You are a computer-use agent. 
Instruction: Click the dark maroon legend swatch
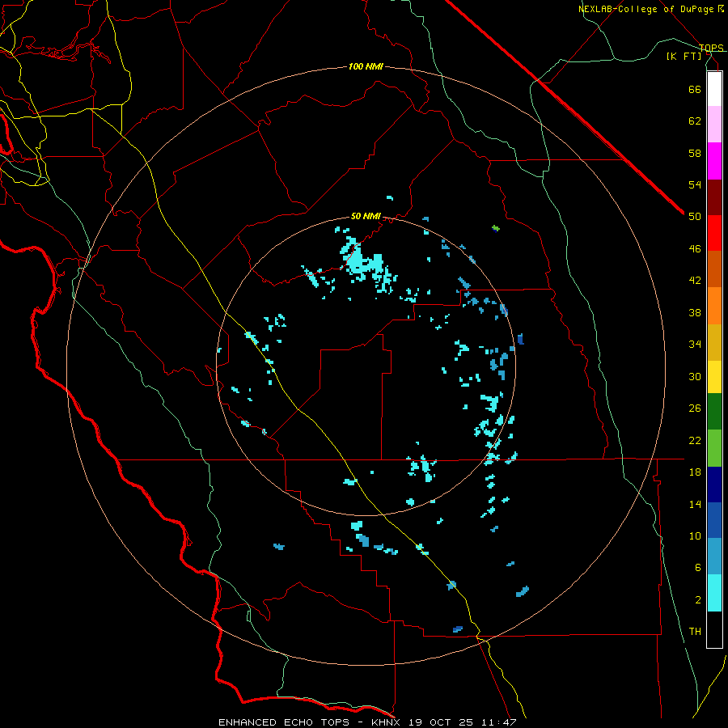coord(714,198)
